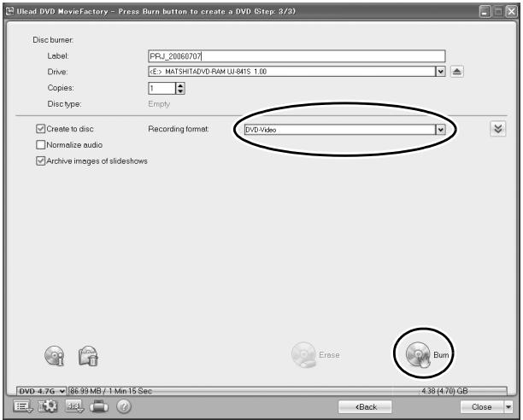Open the project list icon in bottom toolbar
This screenshot has height=420, width=523.
coord(23,406)
